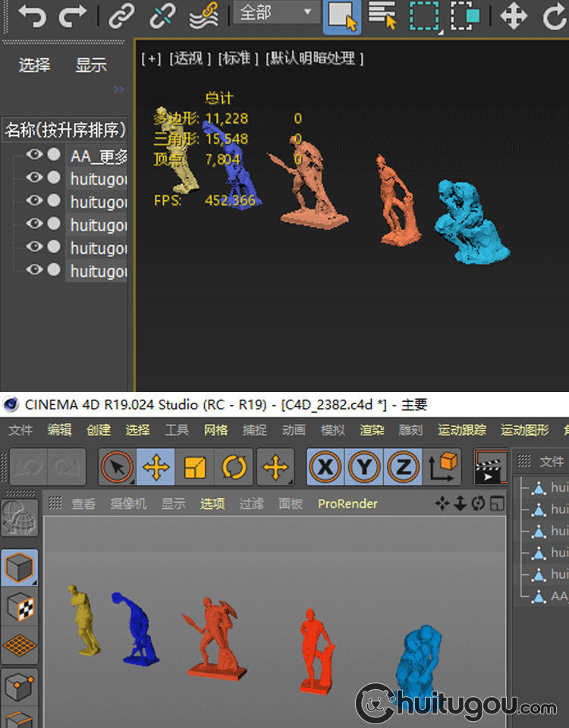This screenshot has width=569, height=728.
Task: Open the 查看 viewport menu in Cinema 4D
Action: (x=83, y=504)
